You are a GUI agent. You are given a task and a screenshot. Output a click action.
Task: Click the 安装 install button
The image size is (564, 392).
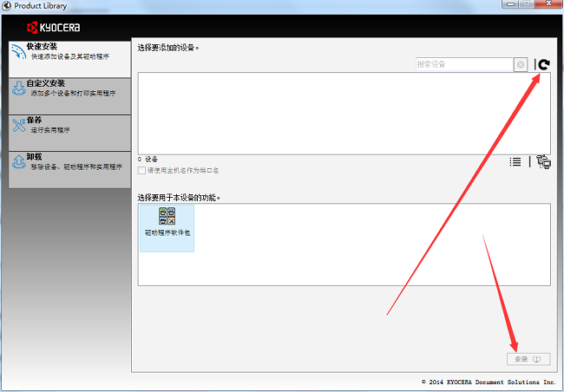point(528,359)
